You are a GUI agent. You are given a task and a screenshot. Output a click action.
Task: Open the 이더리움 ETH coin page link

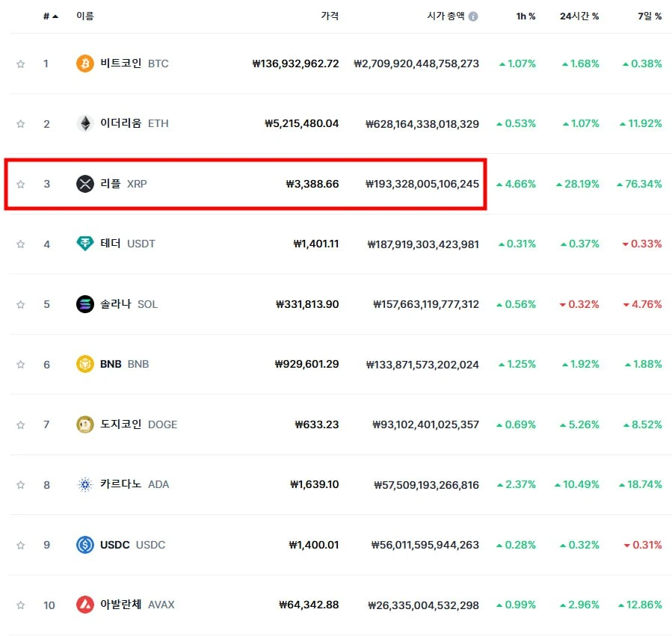[134, 123]
